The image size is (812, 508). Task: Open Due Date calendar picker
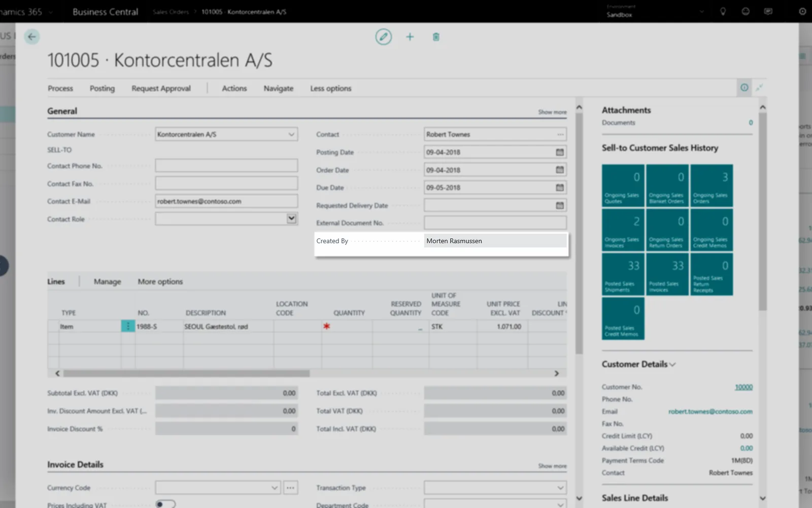(560, 187)
